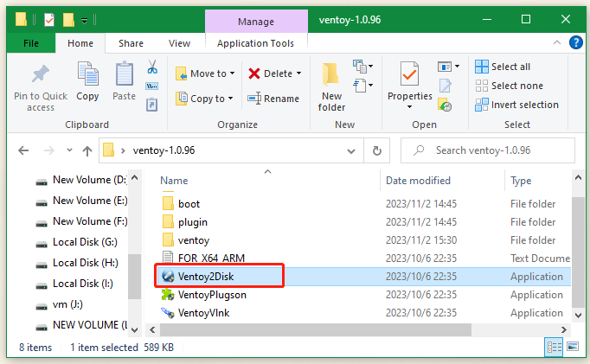The height and width of the screenshot is (364, 590).
Task: Click the Help question mark icon
Action: click(575, 42)
